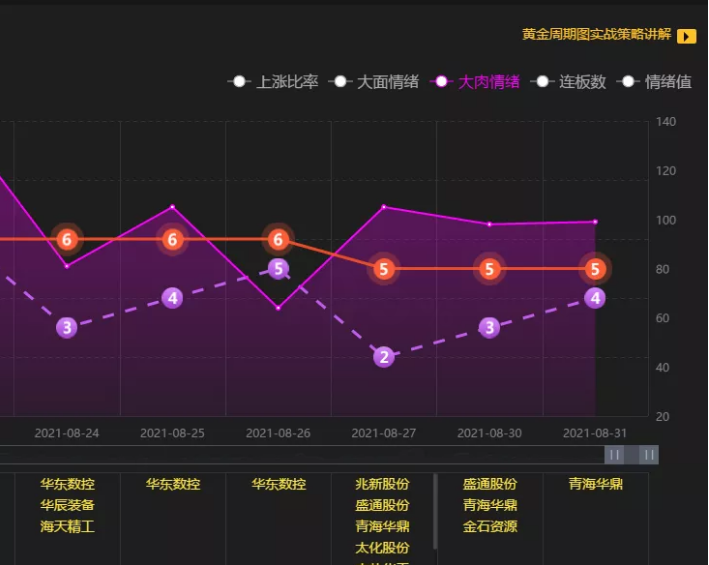
Task: Click the vertical scrollbar in the stock list
Action: click(x=435, y=511)
